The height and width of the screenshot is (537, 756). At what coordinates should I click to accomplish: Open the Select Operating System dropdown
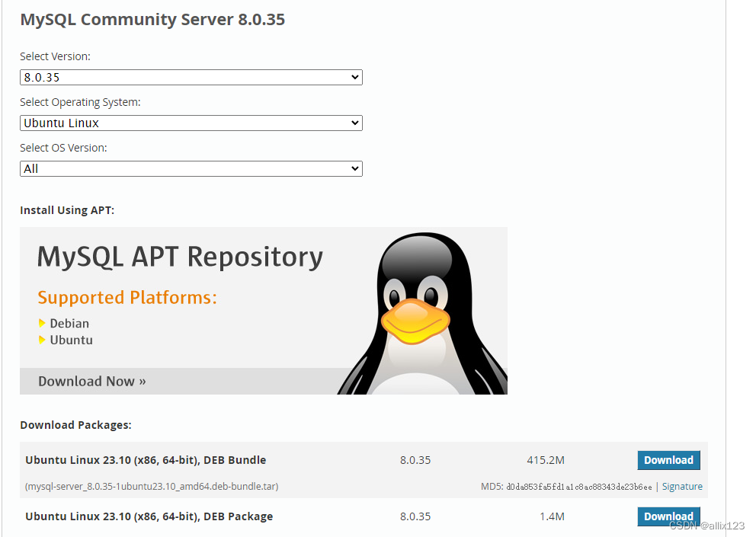(191, 123)
